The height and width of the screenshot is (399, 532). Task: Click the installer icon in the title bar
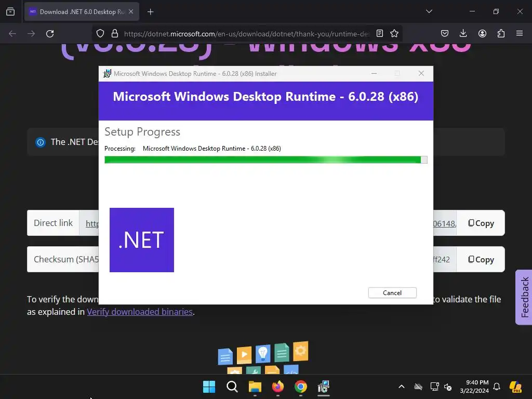pos(107,74)
